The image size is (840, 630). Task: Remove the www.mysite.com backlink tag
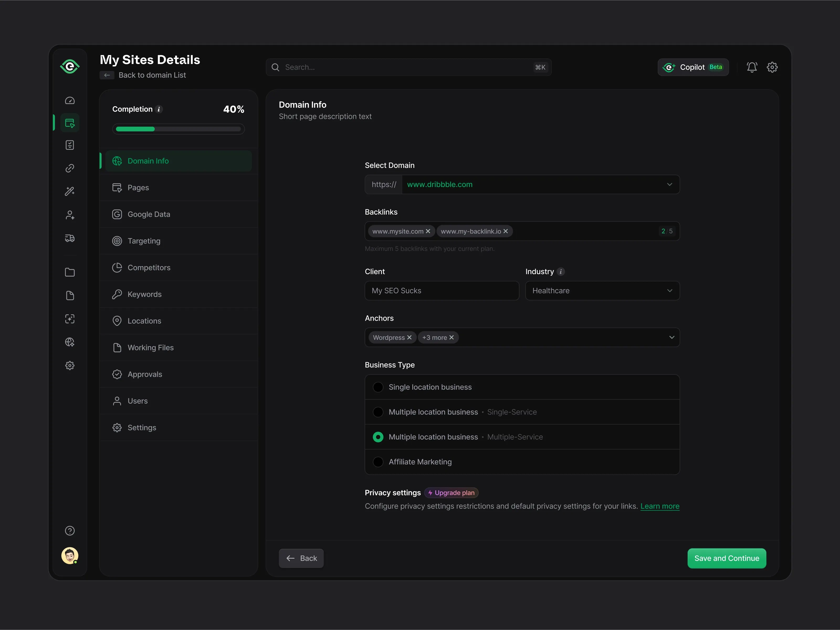point(428,231)
